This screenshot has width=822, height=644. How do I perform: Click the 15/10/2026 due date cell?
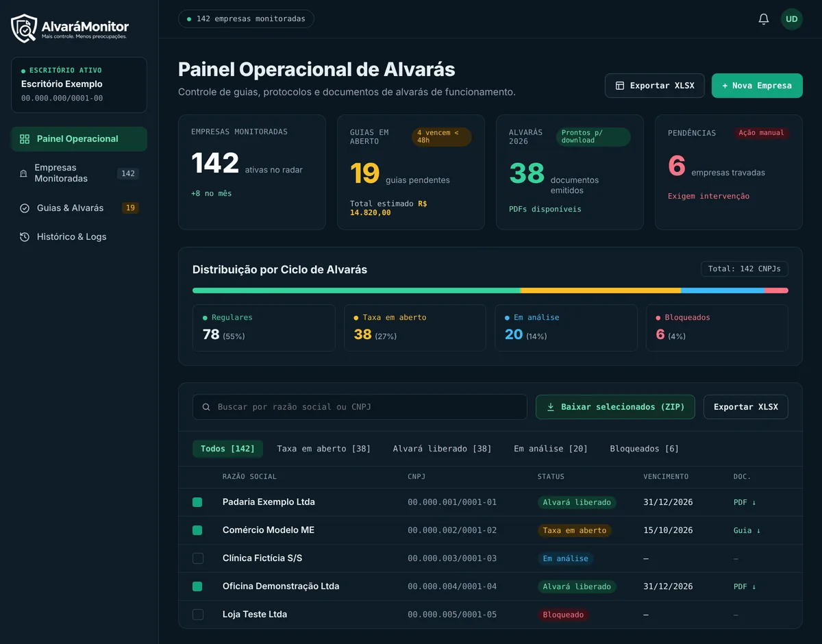coord(668,530)
